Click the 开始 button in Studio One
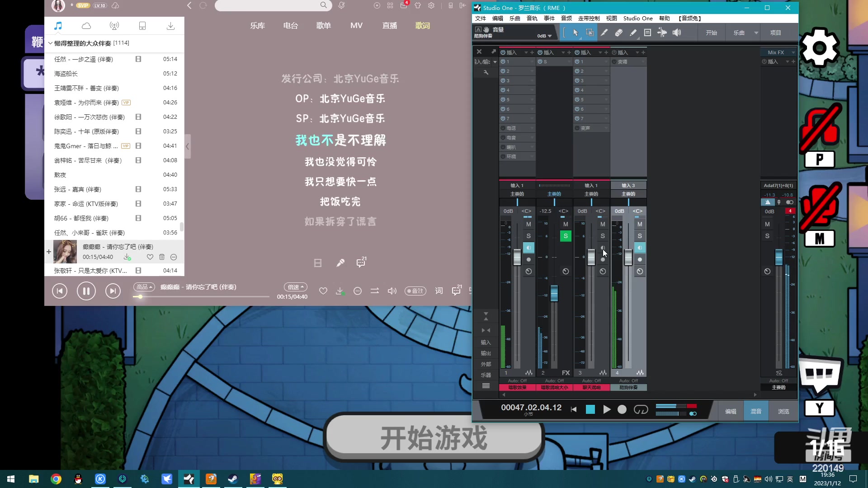The image size is (868, 488). (711, 33)
